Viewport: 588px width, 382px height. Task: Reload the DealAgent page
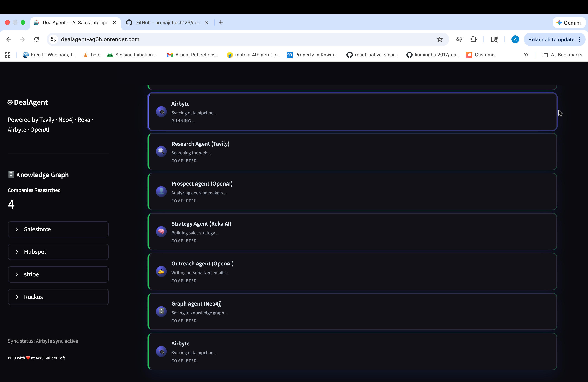coord(37,39)
